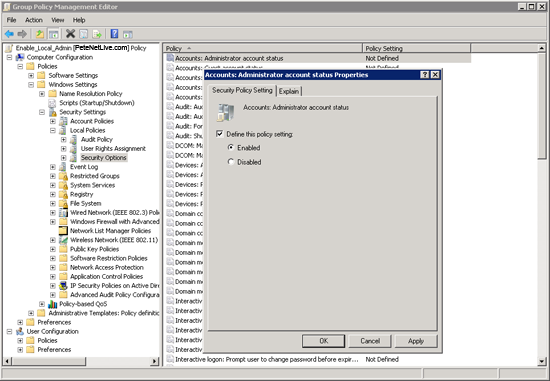The width and height of the screenshot is (550, 381).
Task: Click the User Configuration node icon
Action: [20, 331]
